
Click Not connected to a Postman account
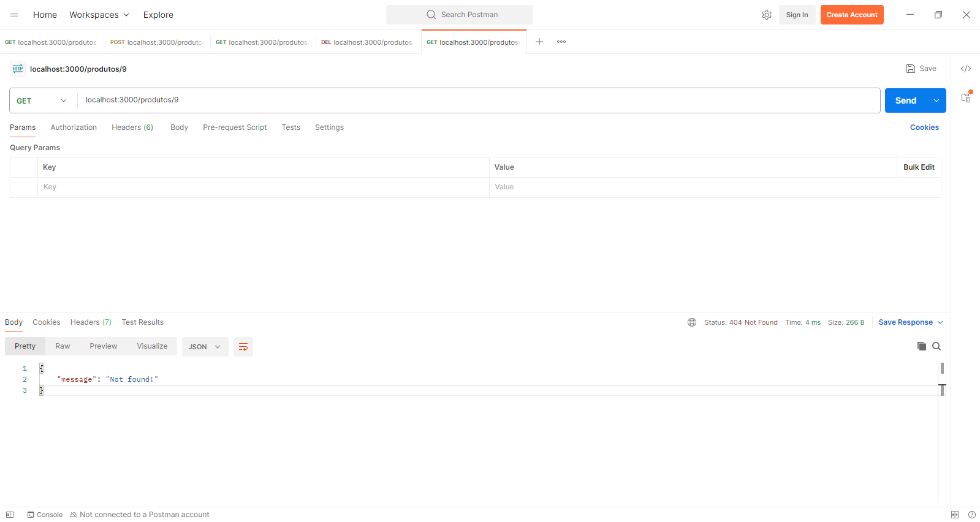[140, 515]
